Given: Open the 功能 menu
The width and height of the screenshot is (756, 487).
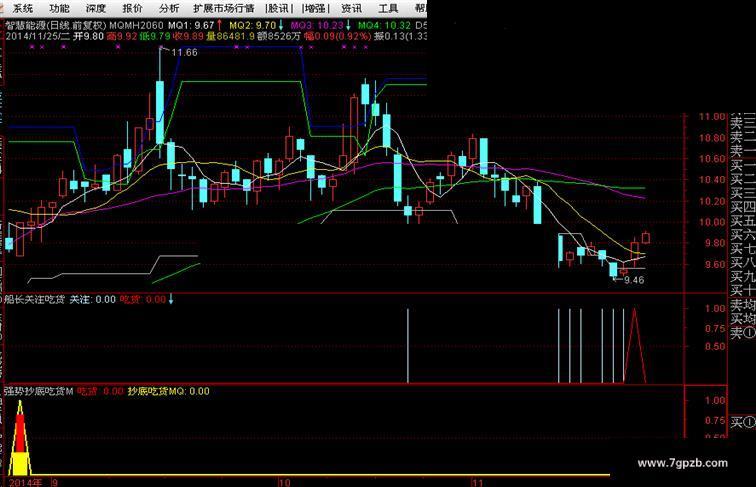Looking at the screenshot, I should (x=59, y=8).
